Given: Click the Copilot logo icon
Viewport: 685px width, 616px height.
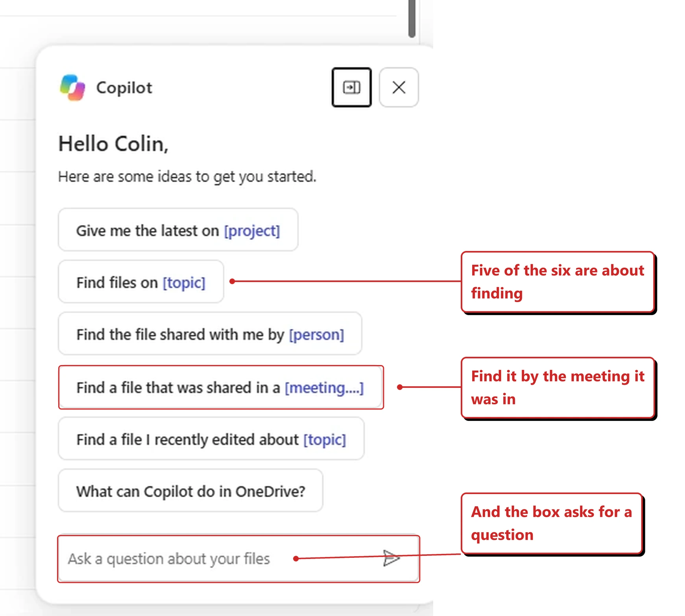Looking at the screenshot, I should (x=72, y=87).
